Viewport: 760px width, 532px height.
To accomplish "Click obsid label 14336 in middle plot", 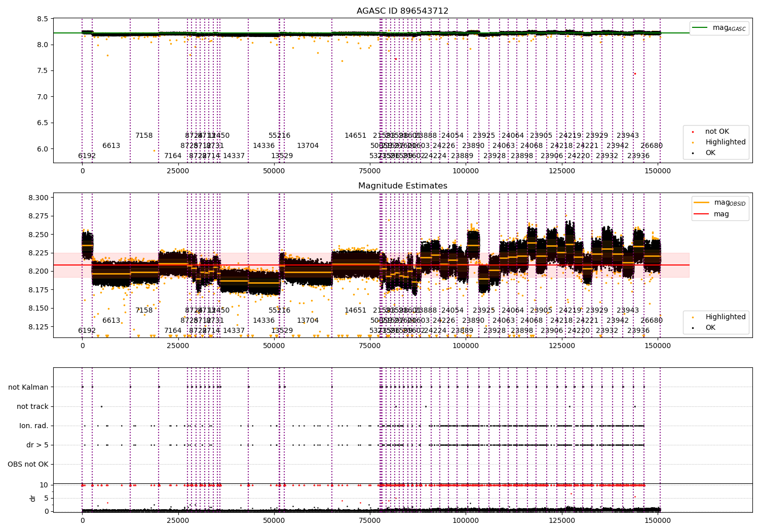I will 263,321.
